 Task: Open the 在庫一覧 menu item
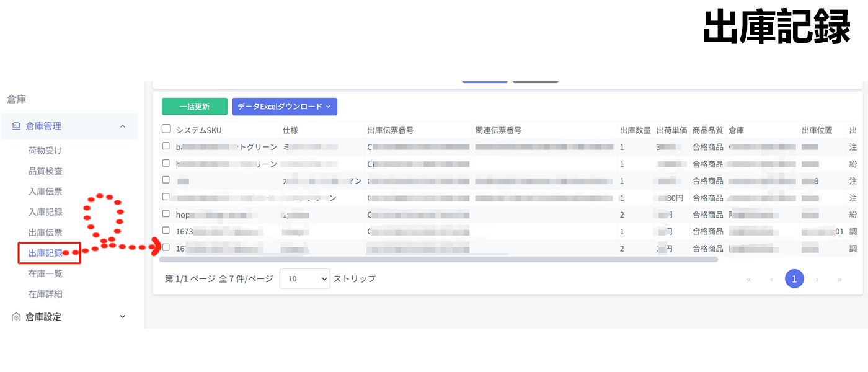[x=45, y=273]
